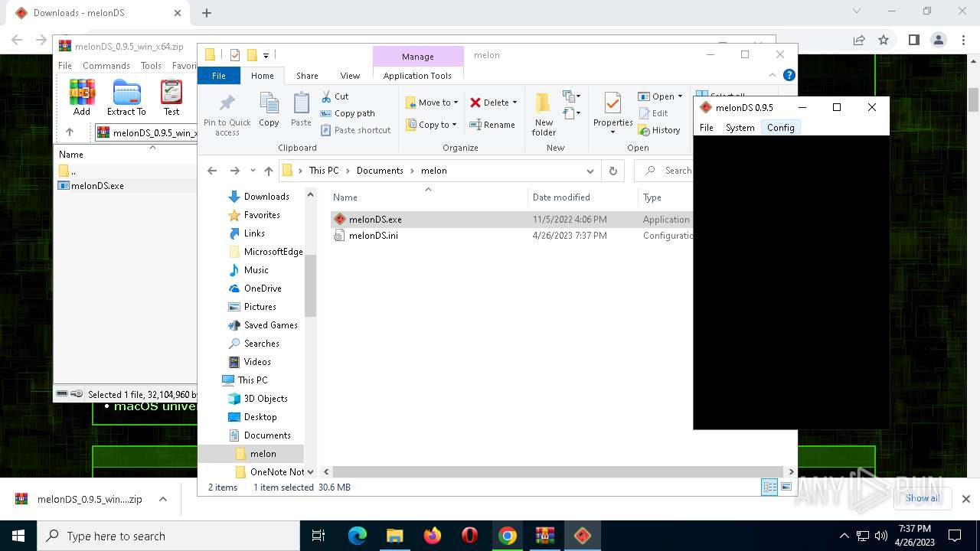The height and width of the screenshot is (551, 980).
Task: Click History in the Open group
Action: click(x=659, y=130)
